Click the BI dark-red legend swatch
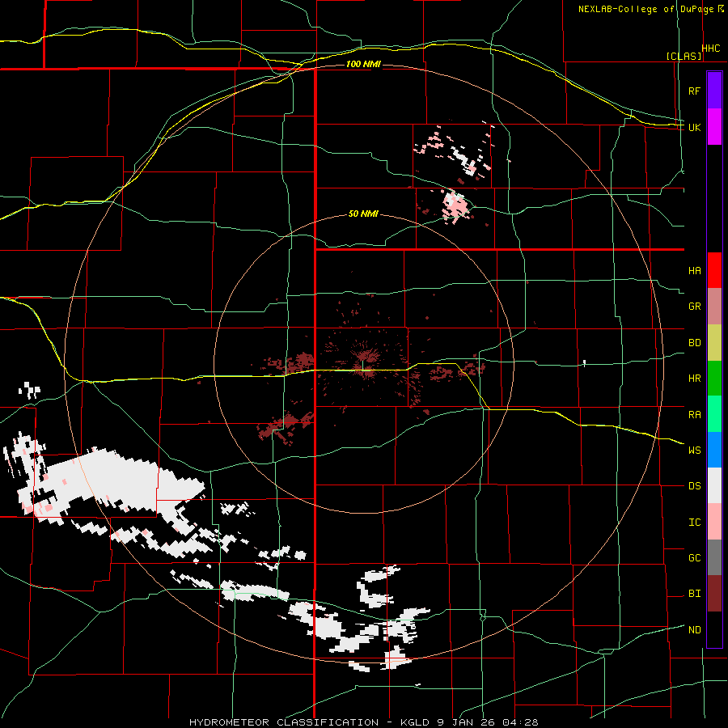The image size is (728, 728). pos(714,594)
